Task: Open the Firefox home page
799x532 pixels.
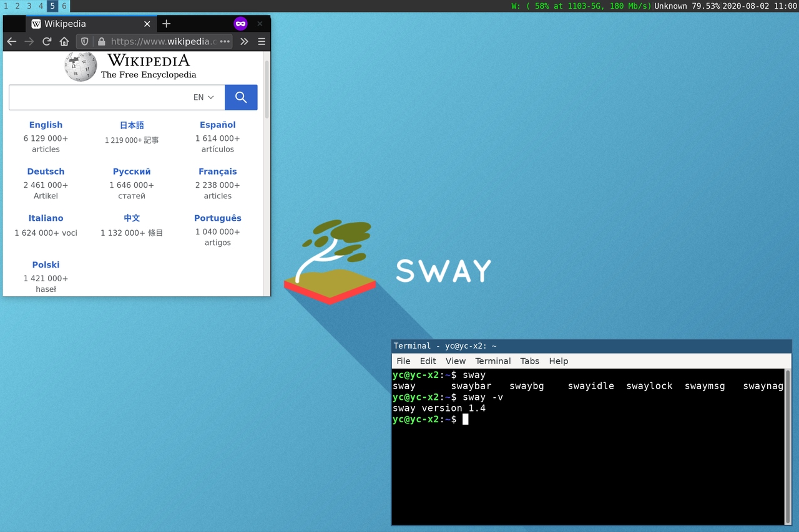Action: point(64,42)
